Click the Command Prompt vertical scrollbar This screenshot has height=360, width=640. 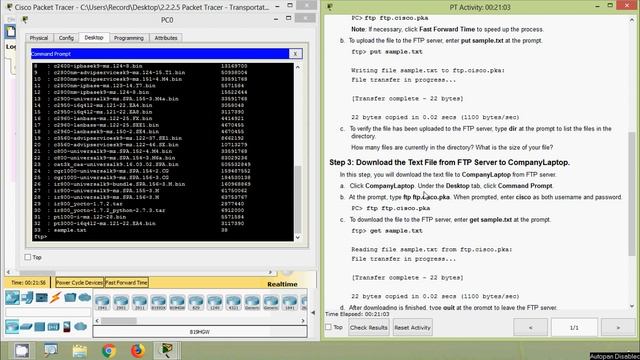[298, 199]
